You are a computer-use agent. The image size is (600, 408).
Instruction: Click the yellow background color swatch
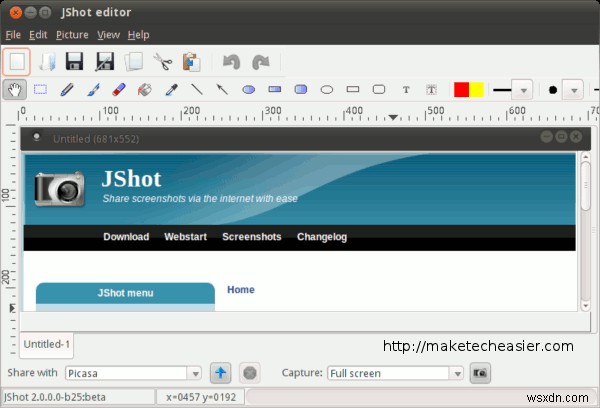[x=477, y=90]
